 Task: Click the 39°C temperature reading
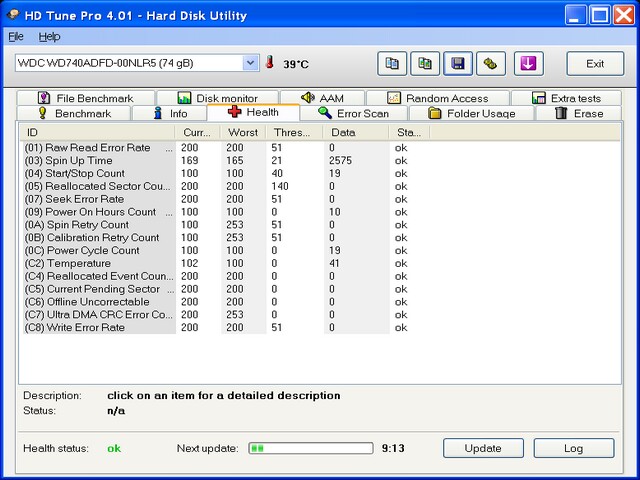(x=296, y=64)
